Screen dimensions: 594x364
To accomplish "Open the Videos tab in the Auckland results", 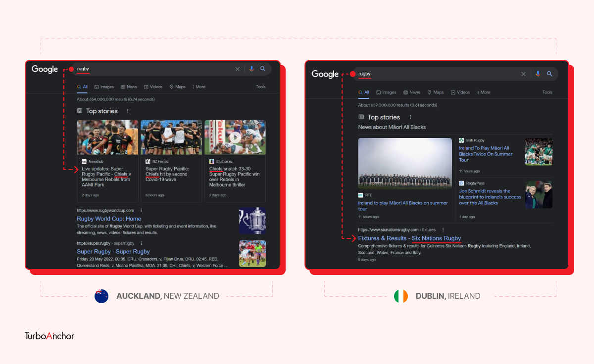I will 153,87.
